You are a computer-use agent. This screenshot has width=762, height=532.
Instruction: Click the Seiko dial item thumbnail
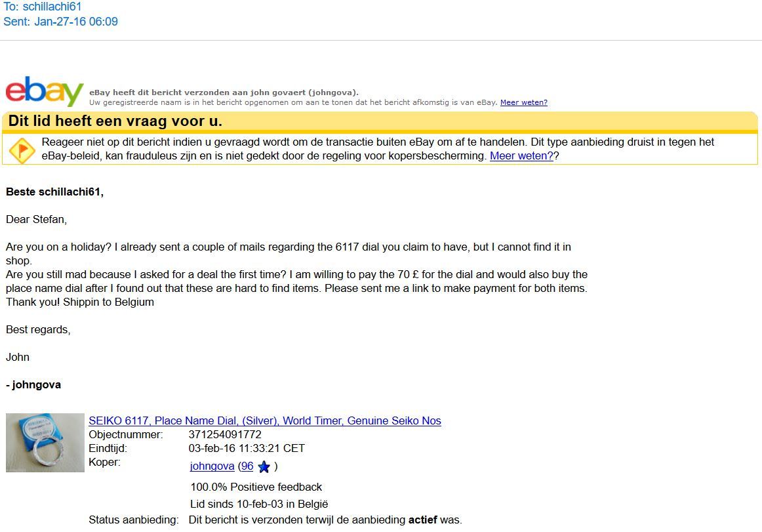[x=45, y=443]
